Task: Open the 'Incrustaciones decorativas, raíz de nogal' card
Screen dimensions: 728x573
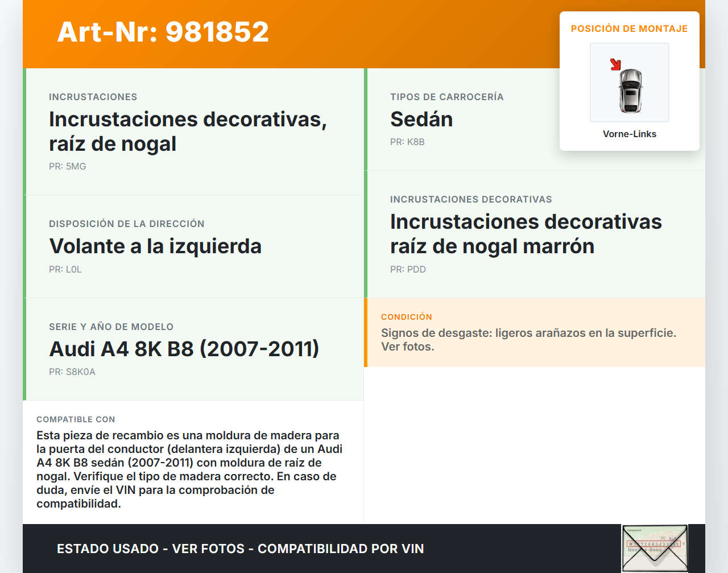Action: click(x=188, y=131)
